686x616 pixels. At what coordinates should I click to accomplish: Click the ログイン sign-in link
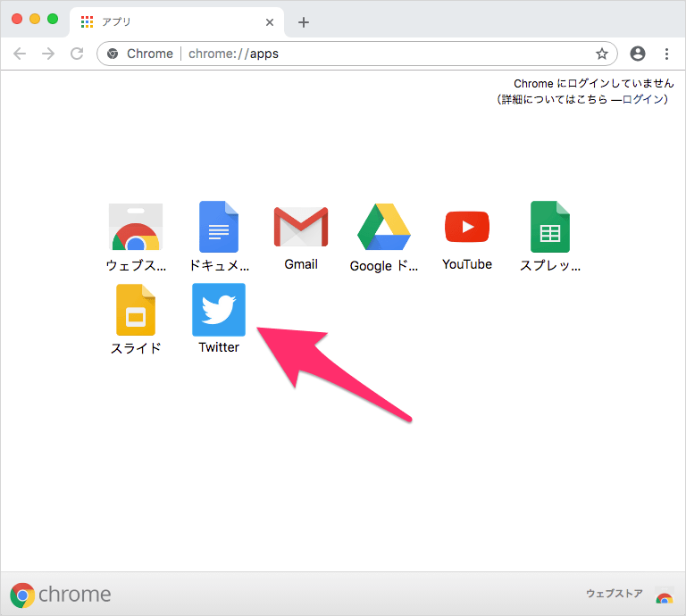643,99
